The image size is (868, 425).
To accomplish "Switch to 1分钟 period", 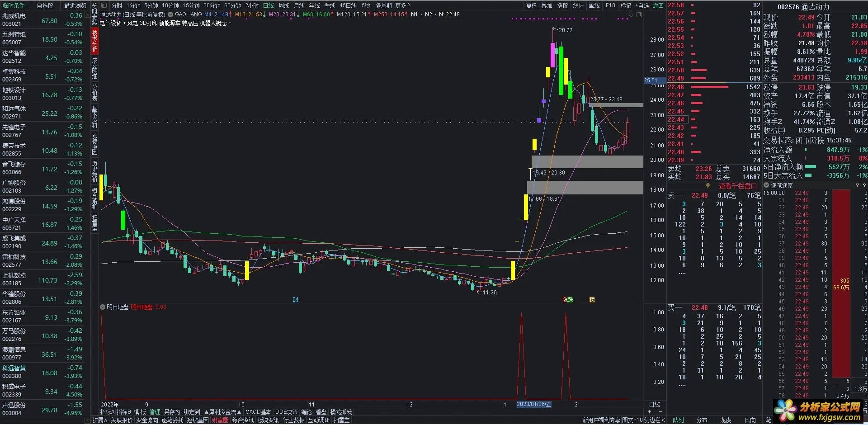I will click(x=133, y=5).
